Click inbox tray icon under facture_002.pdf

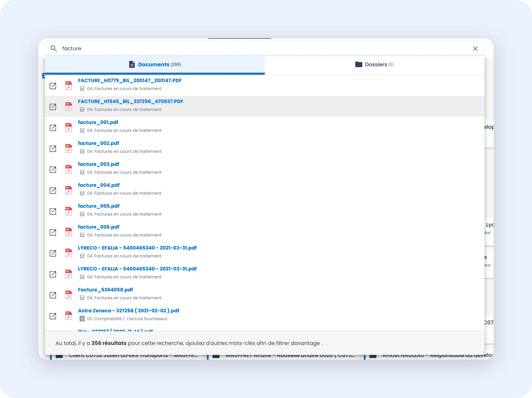(x=82, y=151)
